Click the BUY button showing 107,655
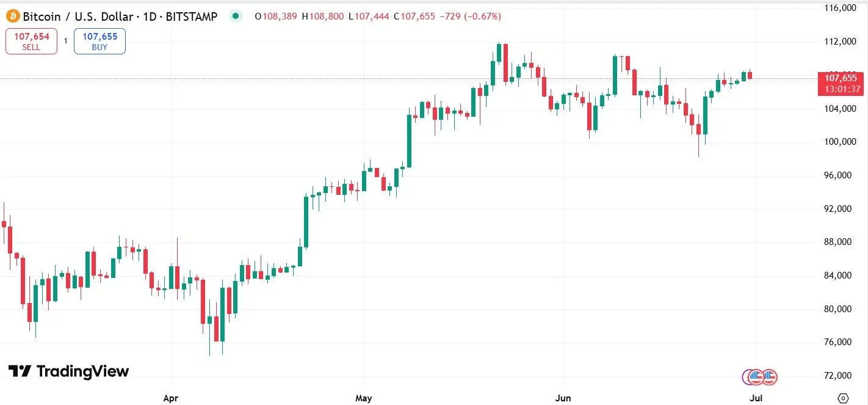This screenshot has width=868, height=405. (99, 41)
